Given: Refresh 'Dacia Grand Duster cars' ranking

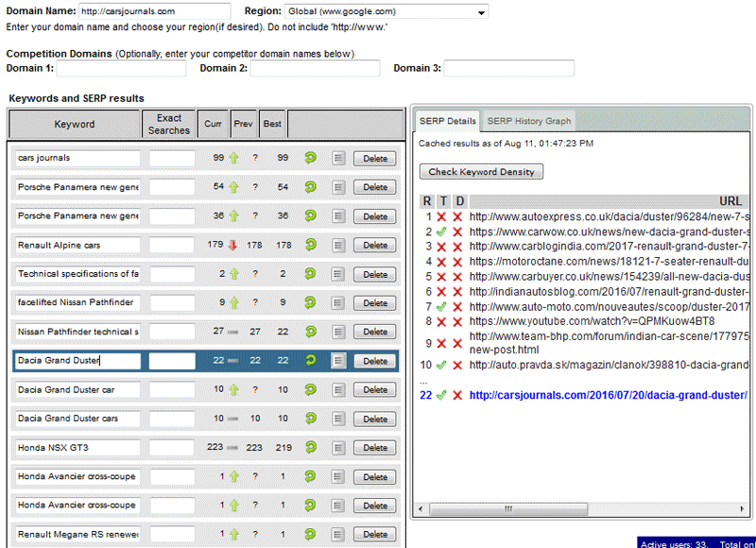Looking at the screenshot, I should click(x=311, y=418).
